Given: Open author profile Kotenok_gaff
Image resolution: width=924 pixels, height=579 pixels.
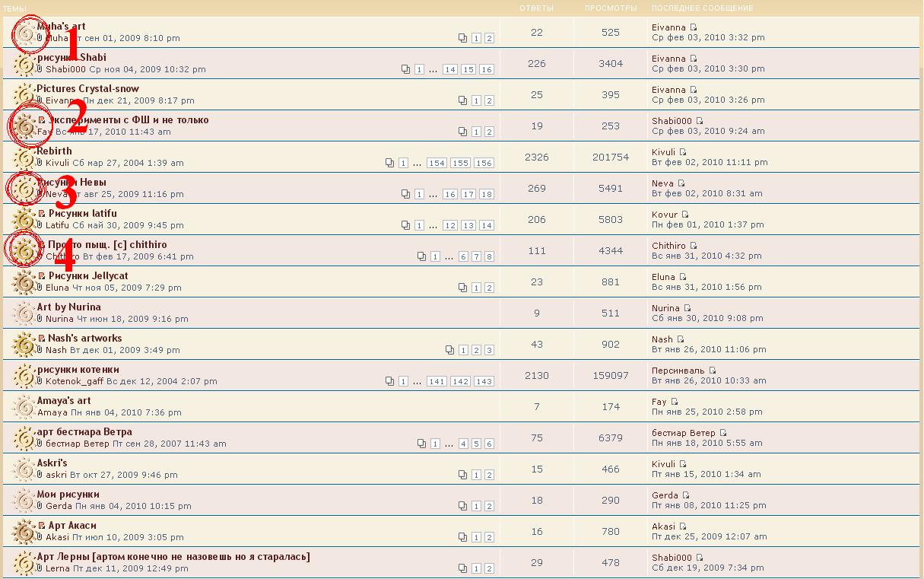Looking at the screenshot, I should [74, 381].
